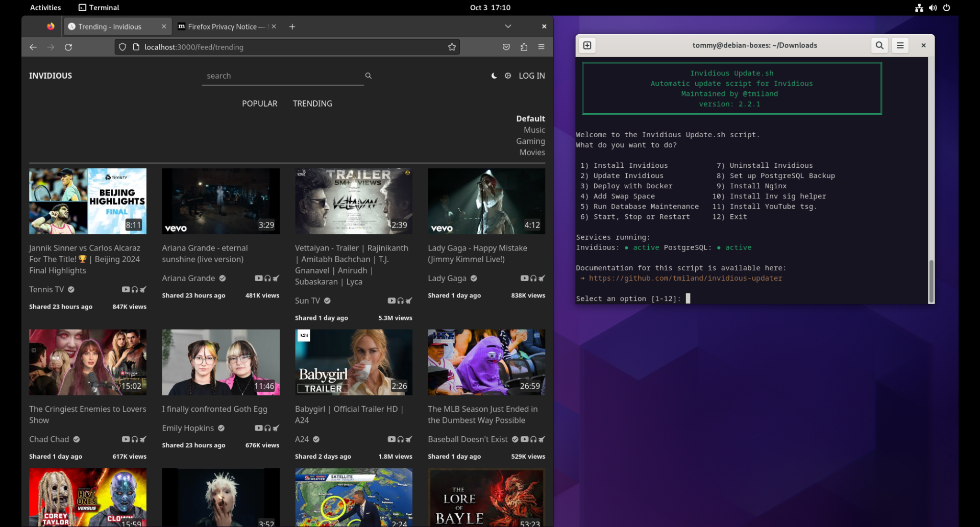Open Firefox View from the tab bar

tap(51, 27)
